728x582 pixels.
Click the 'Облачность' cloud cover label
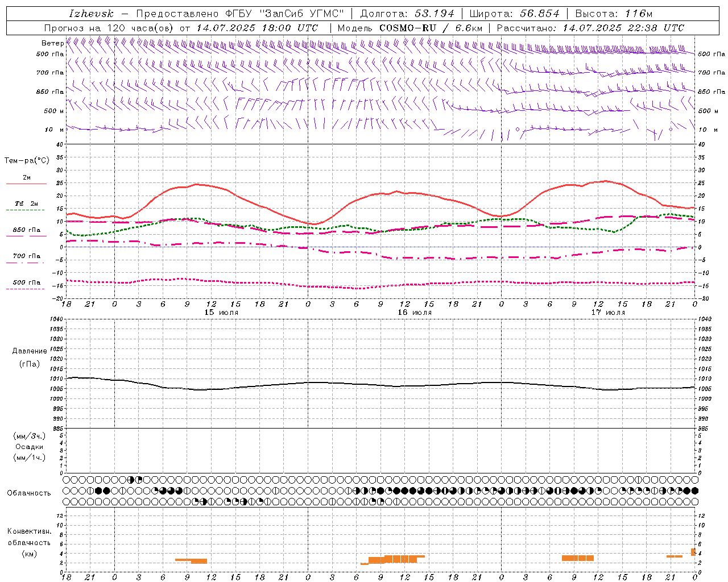click(29, 493)
